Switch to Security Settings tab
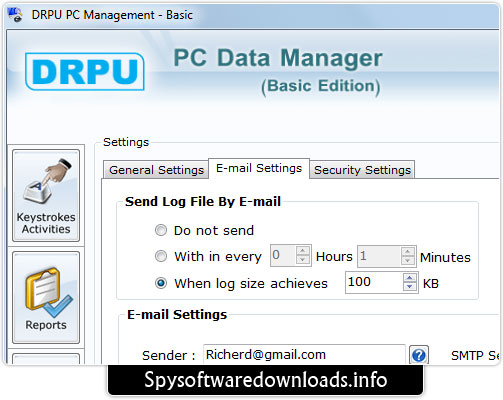 click(362, 170)
